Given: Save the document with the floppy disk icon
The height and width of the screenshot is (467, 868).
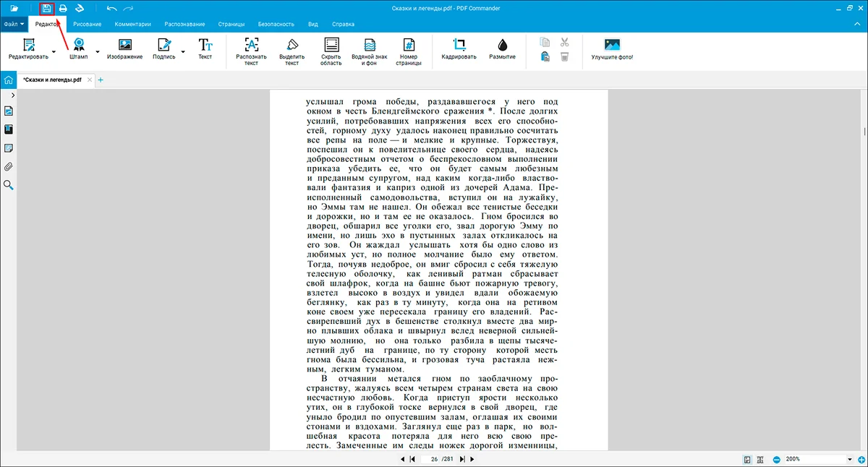Looking at the screenshot, I should 47,9.
